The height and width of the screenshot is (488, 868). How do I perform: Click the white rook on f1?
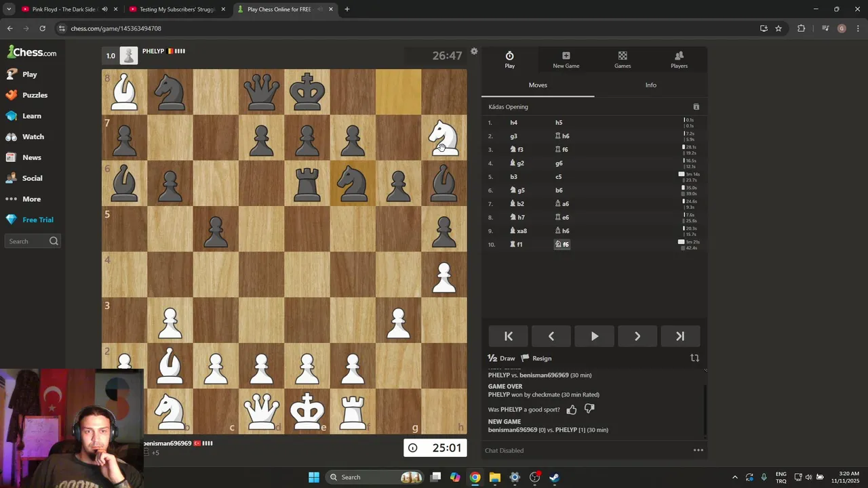click(353, 411)
